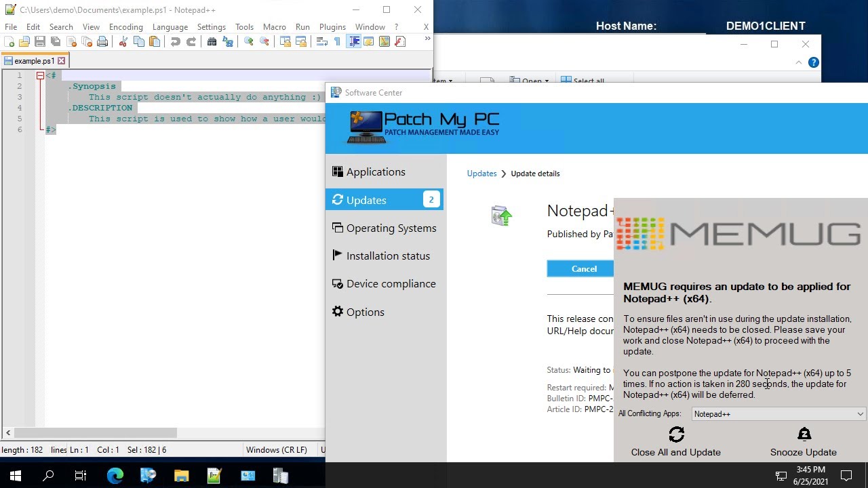Toggle synchronize horizontal scrolling icon
The width and height of the screenshot is (868, 488).
tap(301, 42)
